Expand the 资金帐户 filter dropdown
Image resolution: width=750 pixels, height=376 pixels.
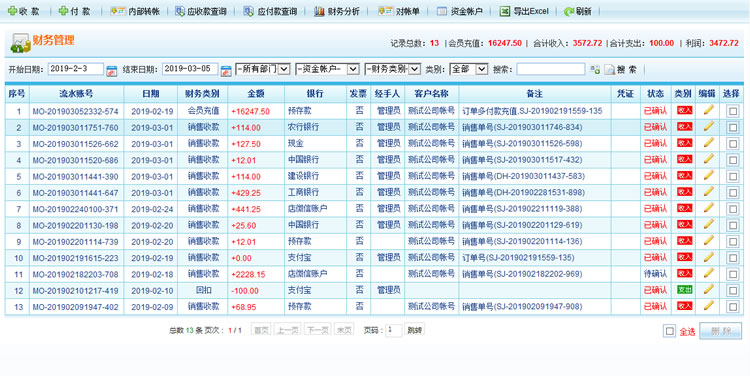click(327, 69)
